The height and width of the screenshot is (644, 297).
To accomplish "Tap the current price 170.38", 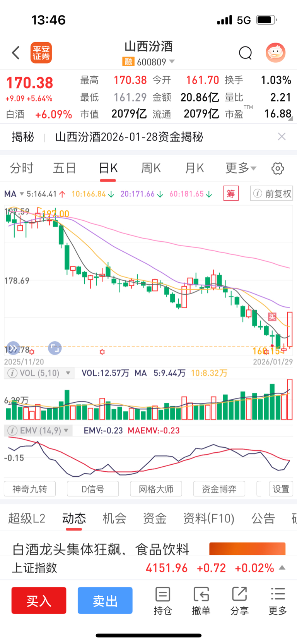I will pyautogui.click(x=30, y=82).
